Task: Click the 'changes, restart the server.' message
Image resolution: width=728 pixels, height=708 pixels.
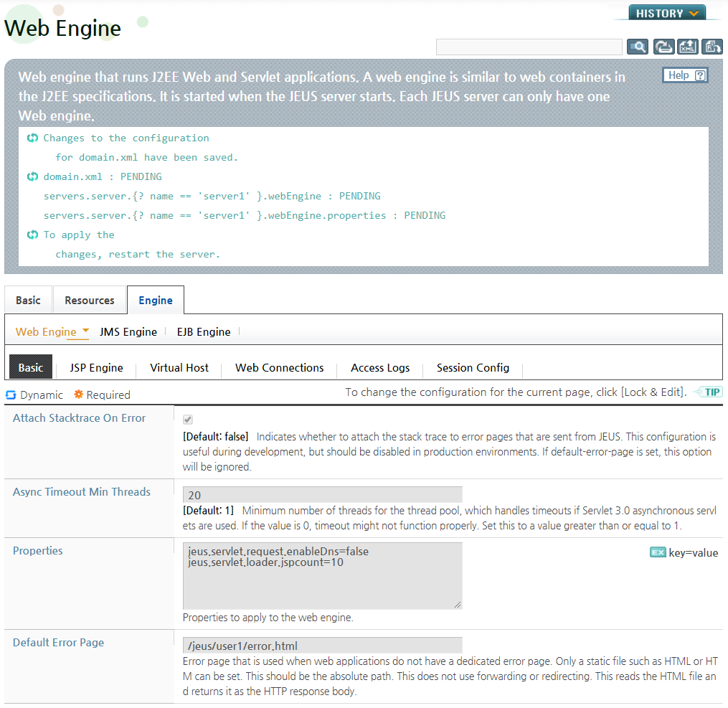Action: [138, 254]
